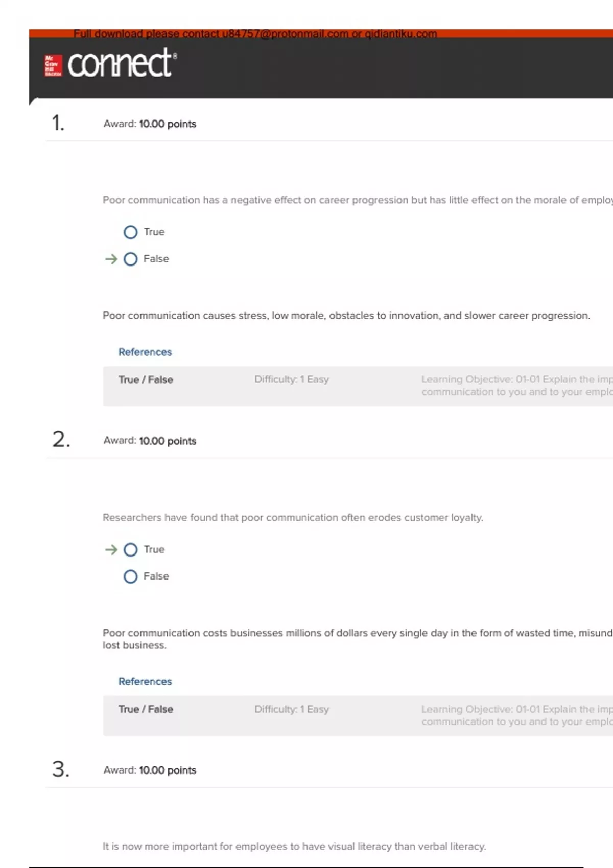
Task: Click question 2 True / False type label
Action: pyautogui.click(x=146, y=709)
